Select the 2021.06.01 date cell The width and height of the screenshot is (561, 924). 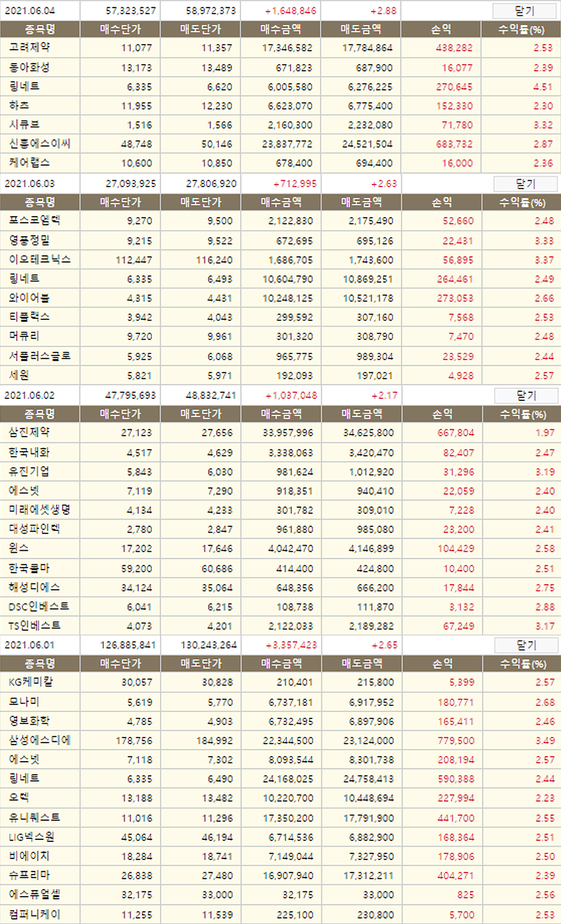click(x=29, y=645)
